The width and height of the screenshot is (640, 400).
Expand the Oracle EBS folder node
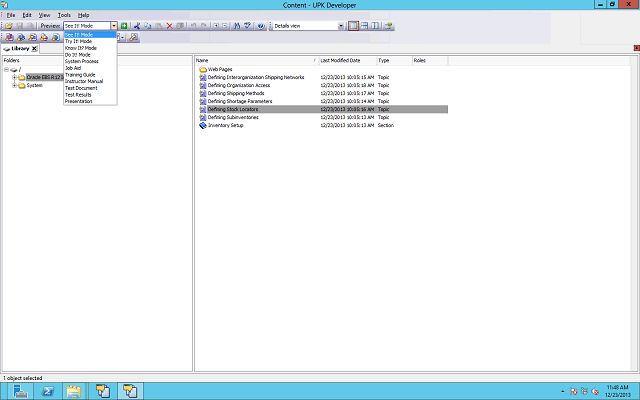point(14,77)
